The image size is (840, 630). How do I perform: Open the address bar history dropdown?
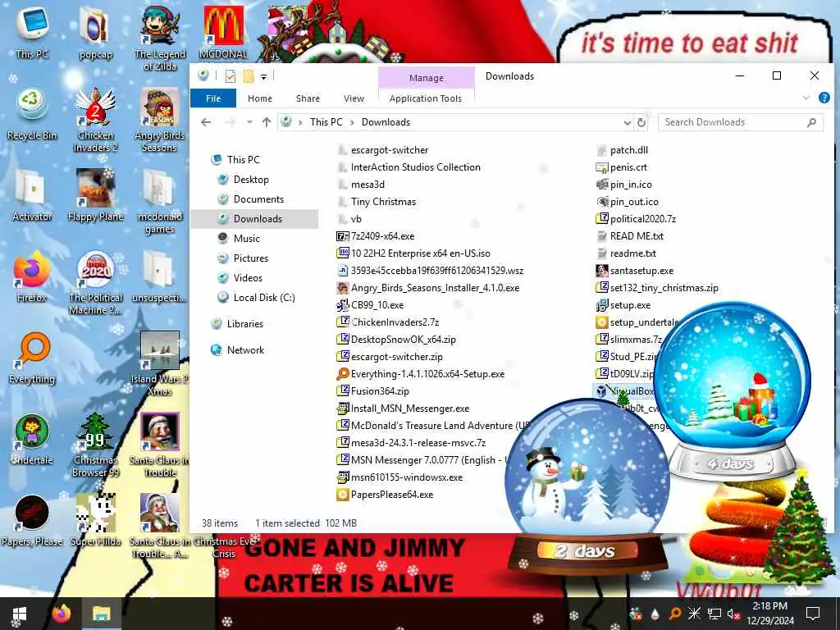pos(628,122)
